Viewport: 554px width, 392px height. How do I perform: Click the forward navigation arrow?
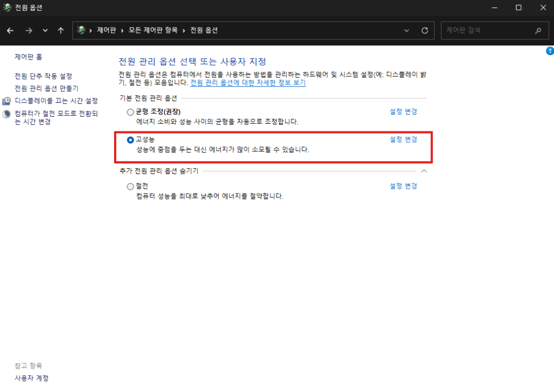point(28,30)
